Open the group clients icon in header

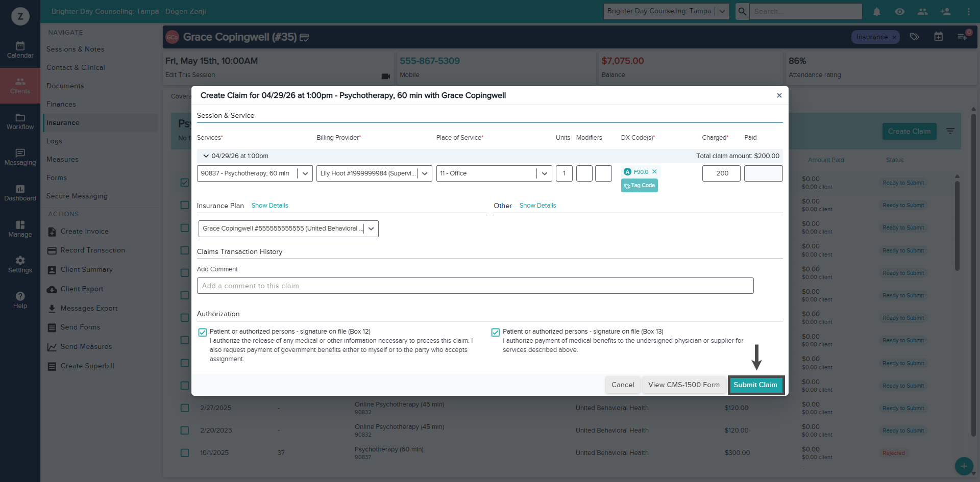(923, 11)
